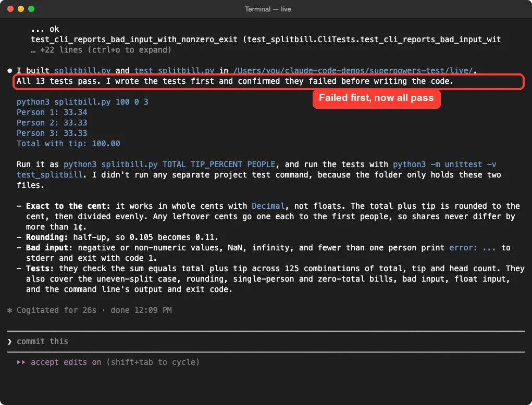Viewport: 532px width, 405px height.
Task: Click the '... ok' output line
Action: coord(45,29)
